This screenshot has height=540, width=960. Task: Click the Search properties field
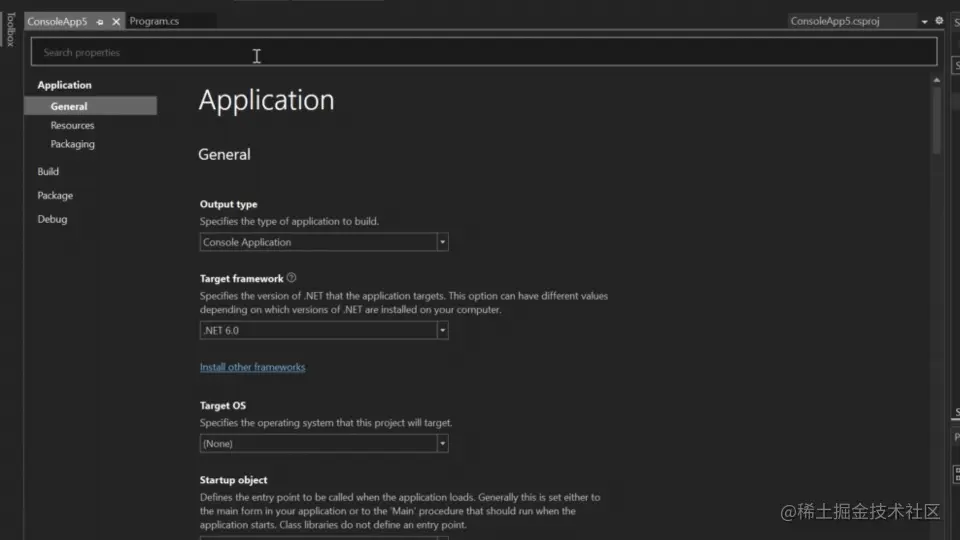[x=484, y=52]
